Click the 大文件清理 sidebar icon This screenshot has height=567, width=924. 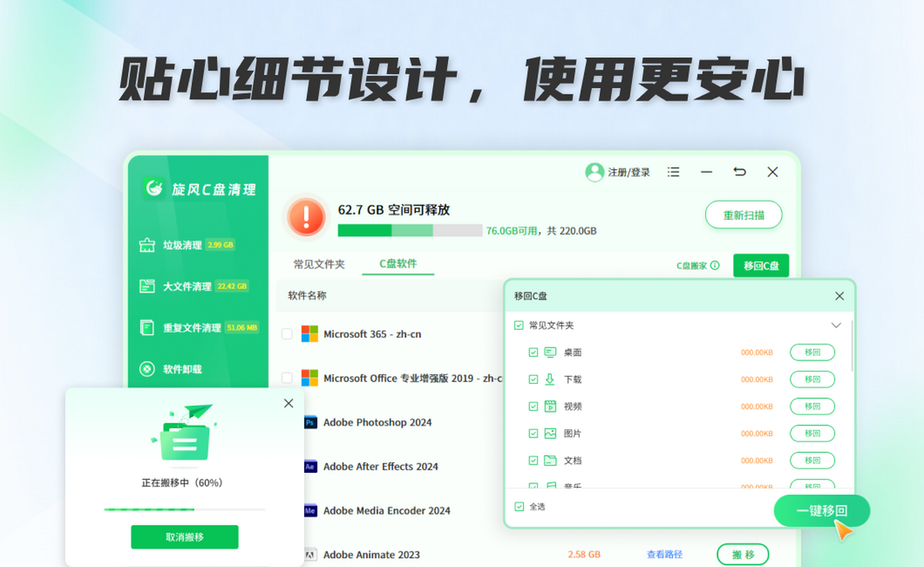[147, 287]
